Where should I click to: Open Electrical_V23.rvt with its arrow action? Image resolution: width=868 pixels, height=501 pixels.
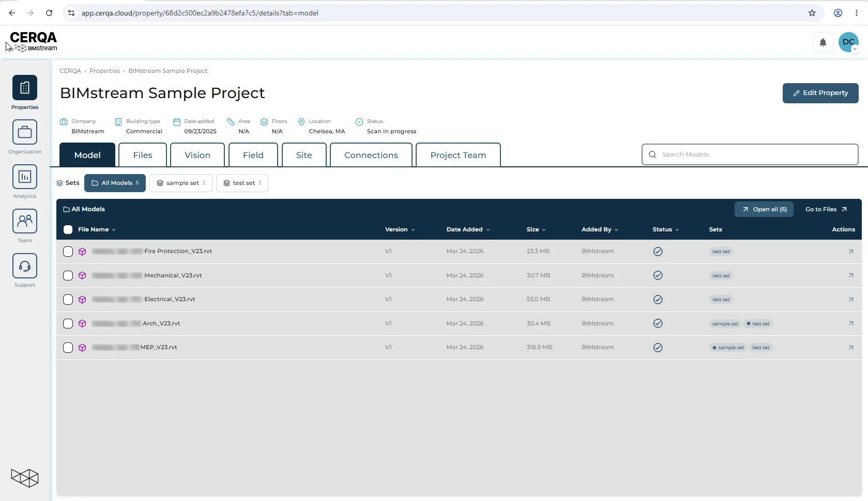(851, 300)
